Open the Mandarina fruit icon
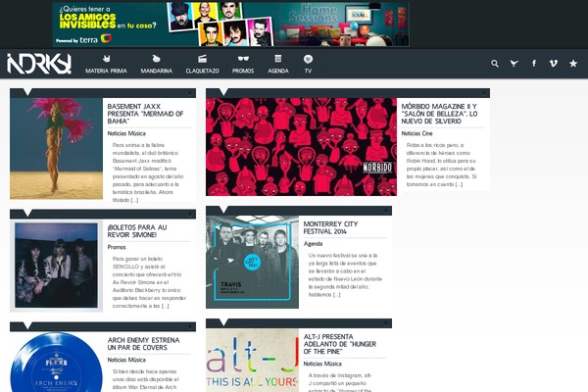The height and width of the screenshot is (392, 588). (x=157, y=59)
